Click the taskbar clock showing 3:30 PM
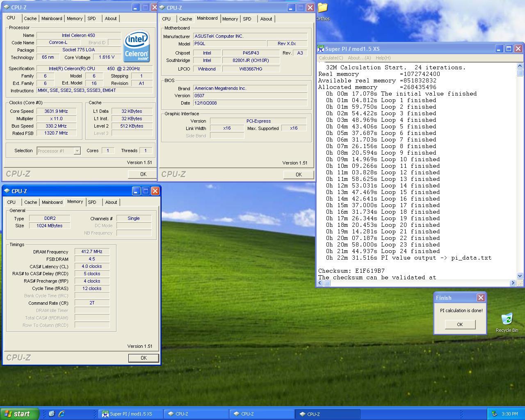The height and width of the screenshot is (420, 525). [x=510, y=414]
